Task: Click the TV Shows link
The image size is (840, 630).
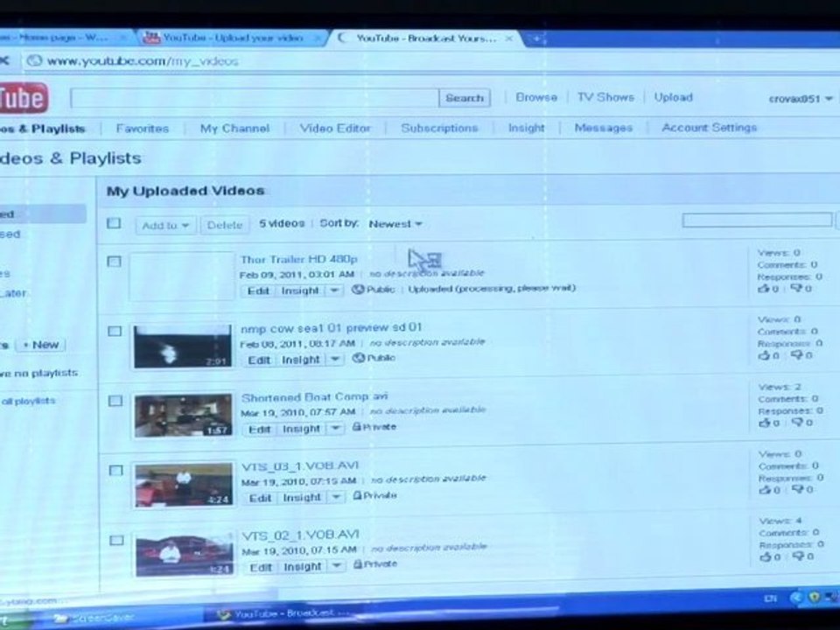Action: 605,97
